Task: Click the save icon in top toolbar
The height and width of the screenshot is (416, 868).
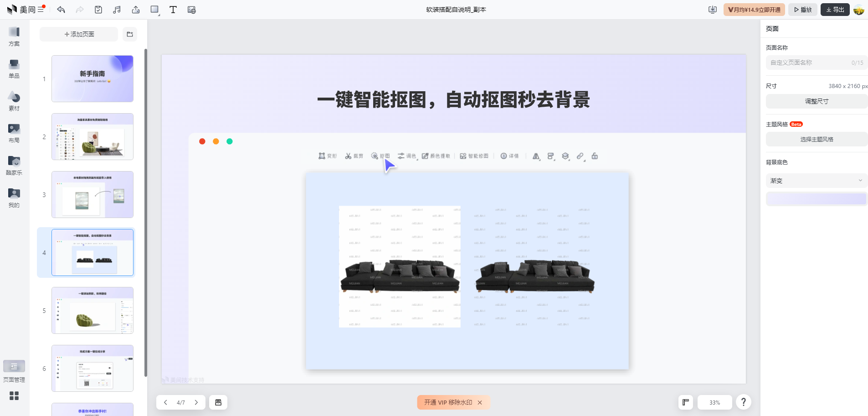Action: click(98, 10)
